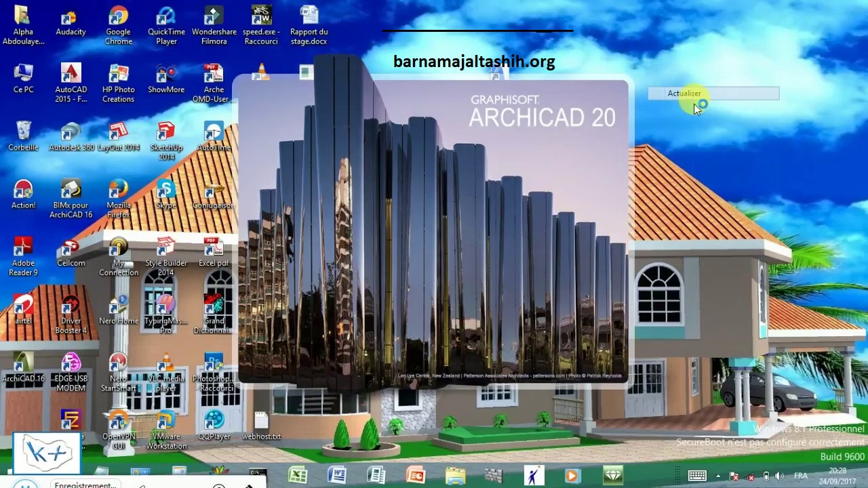
Task: Open Wondershare Filmora shortcut
Action: point(214,25)
